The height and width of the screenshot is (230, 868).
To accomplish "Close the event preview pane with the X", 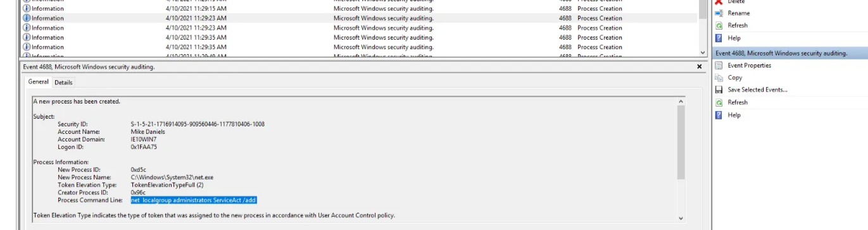I will (x=699, y=66).
